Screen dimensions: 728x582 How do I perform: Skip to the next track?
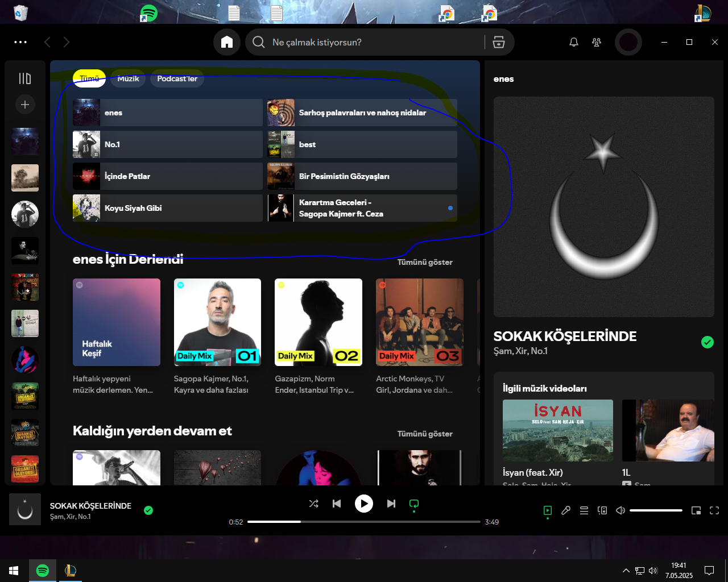[x=391, y=504]
